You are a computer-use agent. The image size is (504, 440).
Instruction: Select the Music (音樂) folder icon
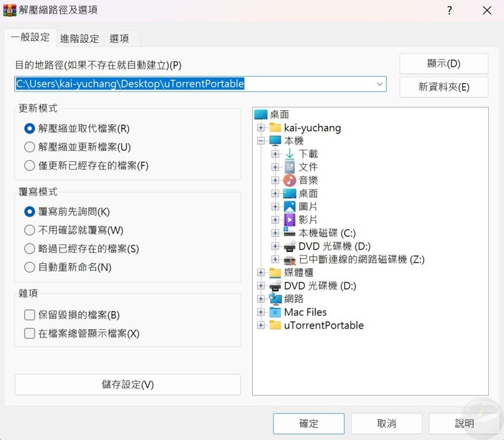(290, 180)
